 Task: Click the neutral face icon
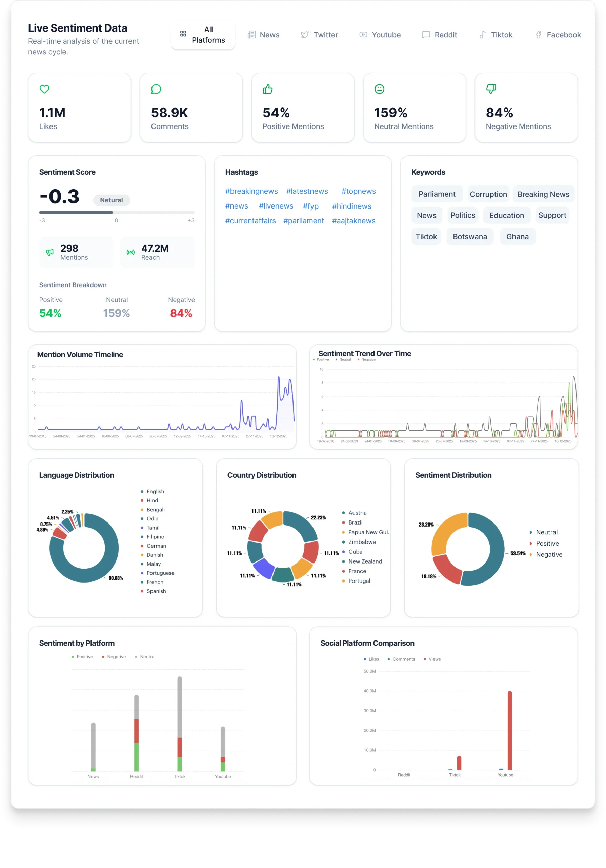379,89
